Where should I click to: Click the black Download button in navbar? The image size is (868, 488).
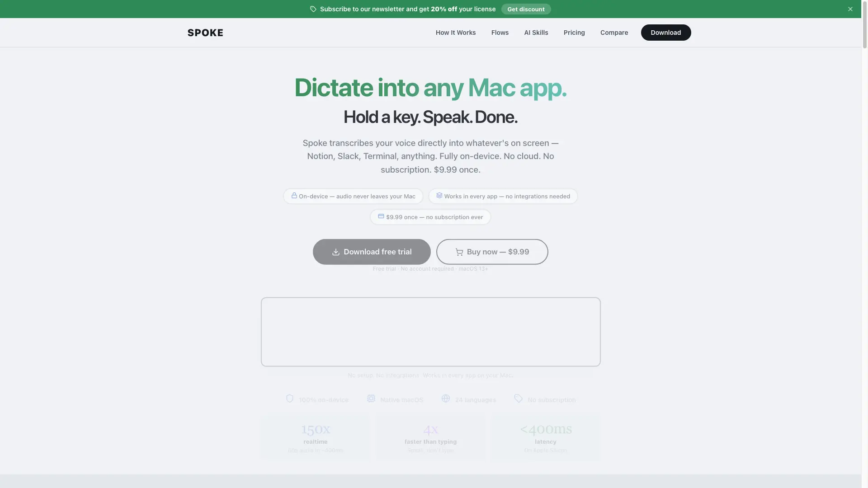tap(666, 33)
